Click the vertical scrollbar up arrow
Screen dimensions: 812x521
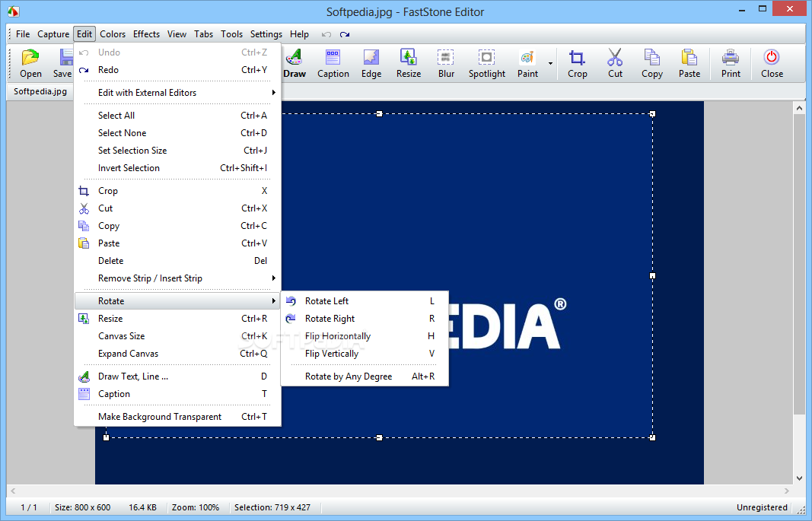[x=799, y=108]
